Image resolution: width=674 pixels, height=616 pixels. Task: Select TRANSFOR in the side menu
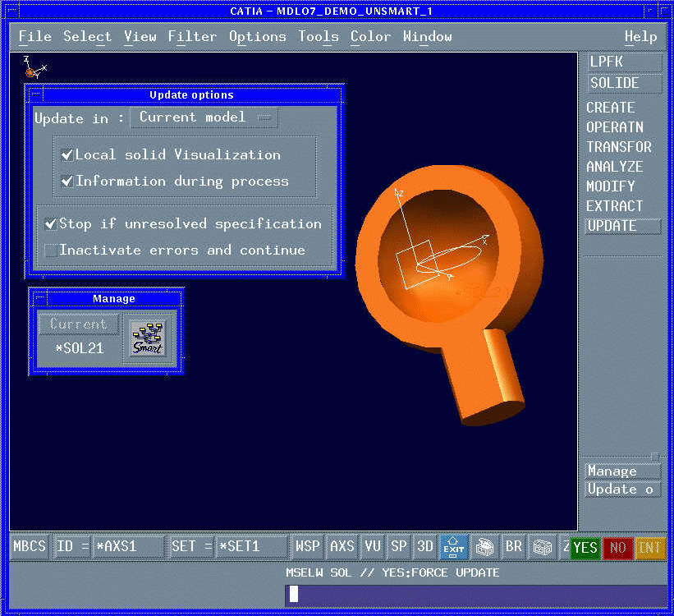coord(619,147)
